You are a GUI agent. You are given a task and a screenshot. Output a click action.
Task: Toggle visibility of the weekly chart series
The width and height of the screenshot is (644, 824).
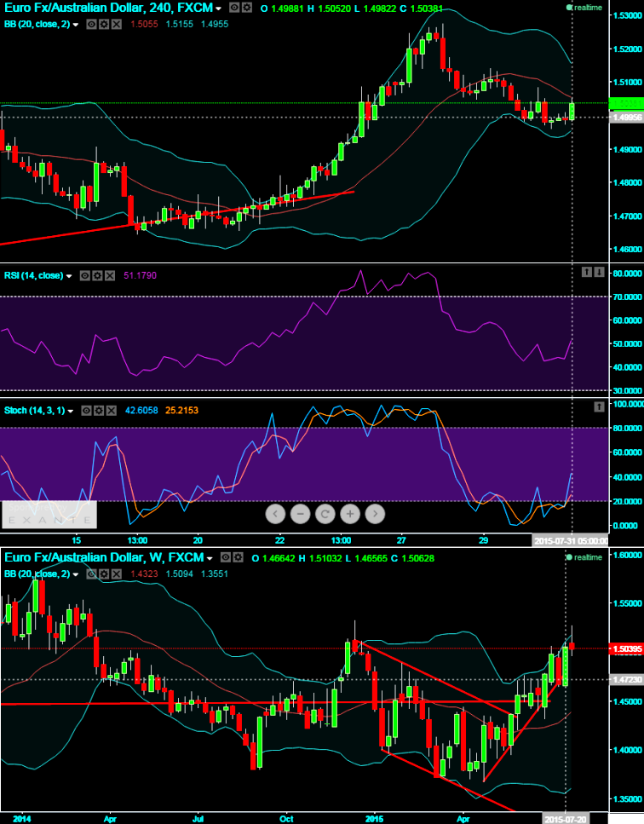226,557
